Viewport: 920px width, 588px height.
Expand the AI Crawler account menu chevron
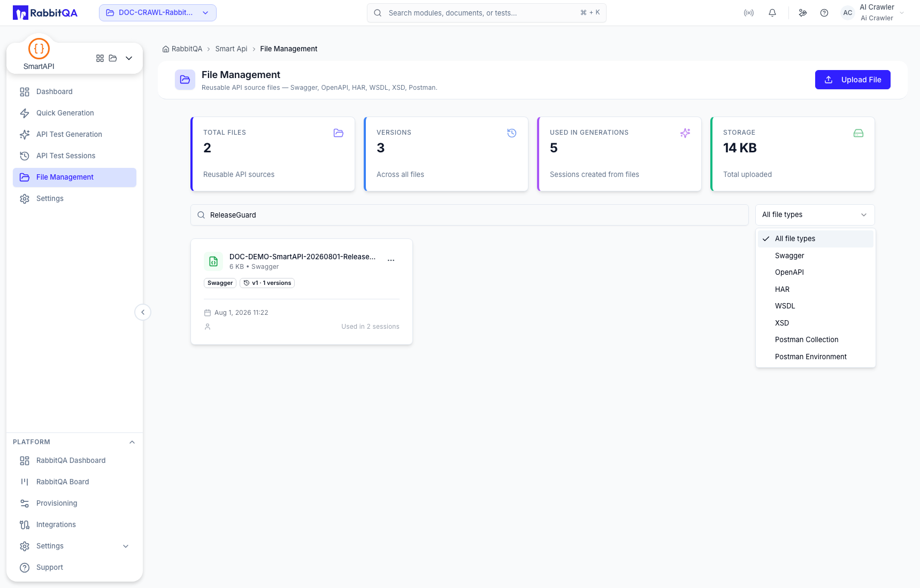point(902,13)
